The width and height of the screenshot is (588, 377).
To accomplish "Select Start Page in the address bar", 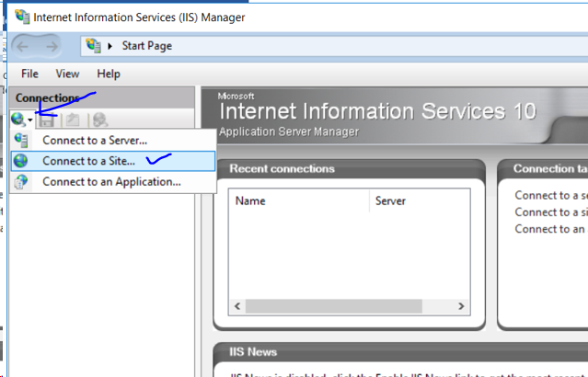I will click(146, 46).
